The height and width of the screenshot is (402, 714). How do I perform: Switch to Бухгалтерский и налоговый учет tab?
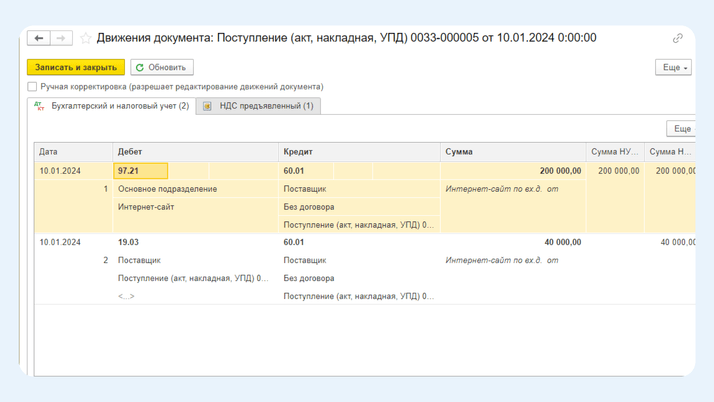(112, 106)
